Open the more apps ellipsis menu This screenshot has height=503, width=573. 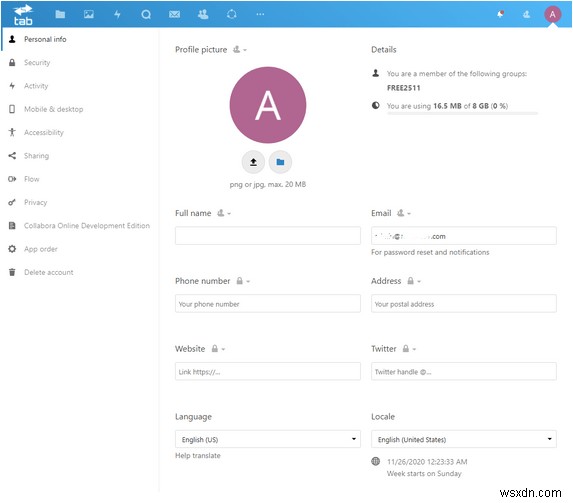coord(260,14)
